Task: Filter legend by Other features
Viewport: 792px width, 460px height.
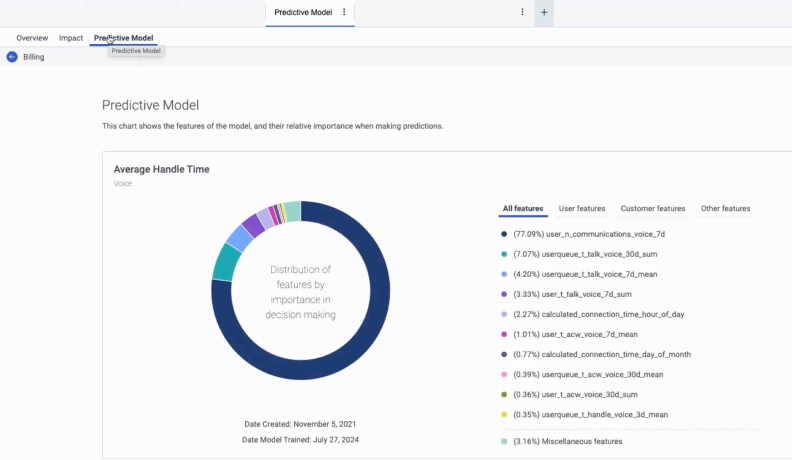Action: tap(725, 209)
